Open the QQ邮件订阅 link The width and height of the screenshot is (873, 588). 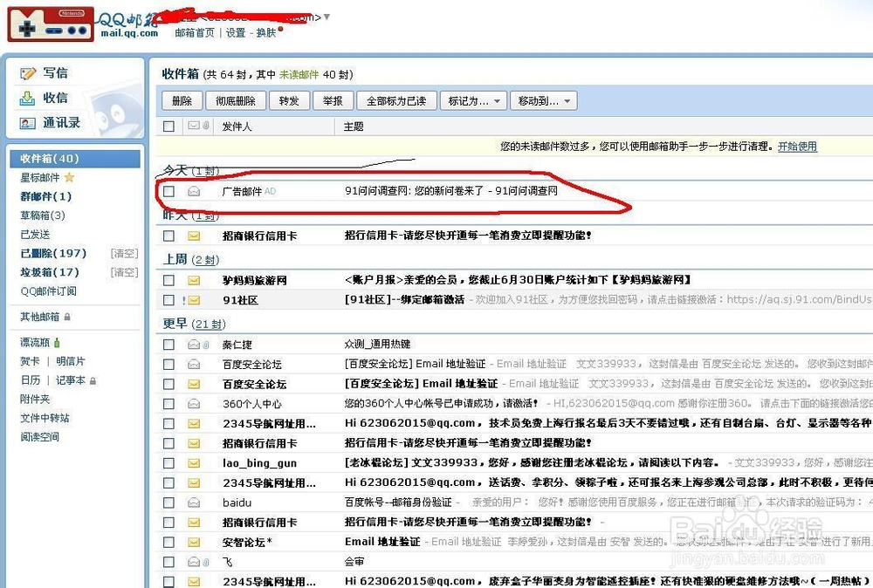pyautogui.click(x=48, y=291)
